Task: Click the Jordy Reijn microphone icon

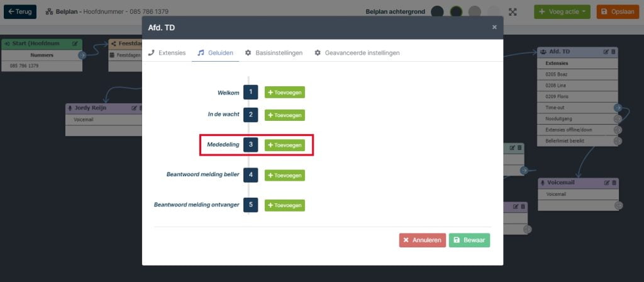Action: 70,108
